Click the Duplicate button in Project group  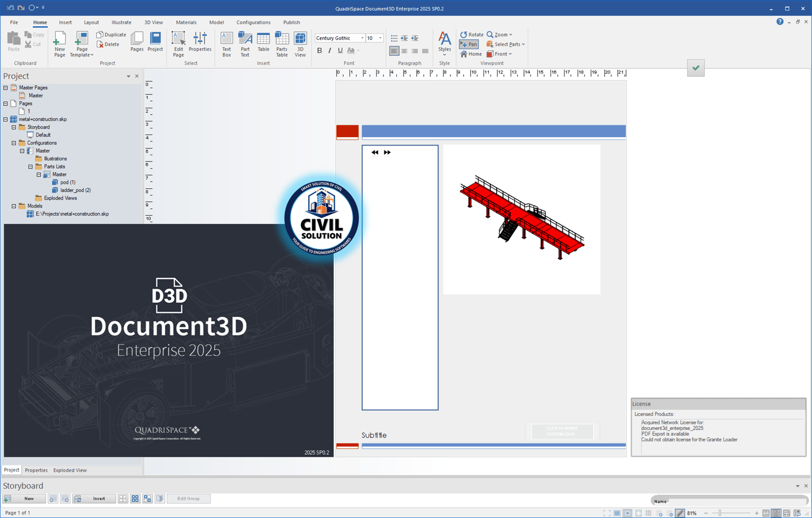[x=112, y=35]
